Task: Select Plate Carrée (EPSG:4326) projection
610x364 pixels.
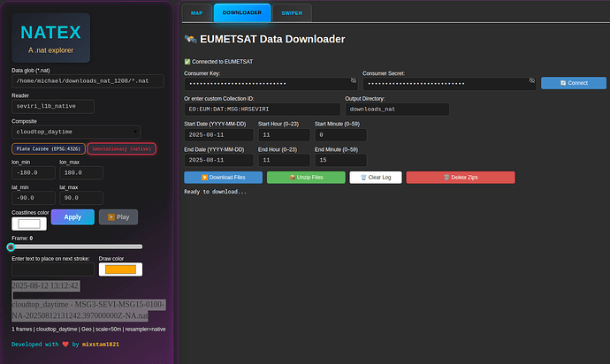Action: point(48,149)
